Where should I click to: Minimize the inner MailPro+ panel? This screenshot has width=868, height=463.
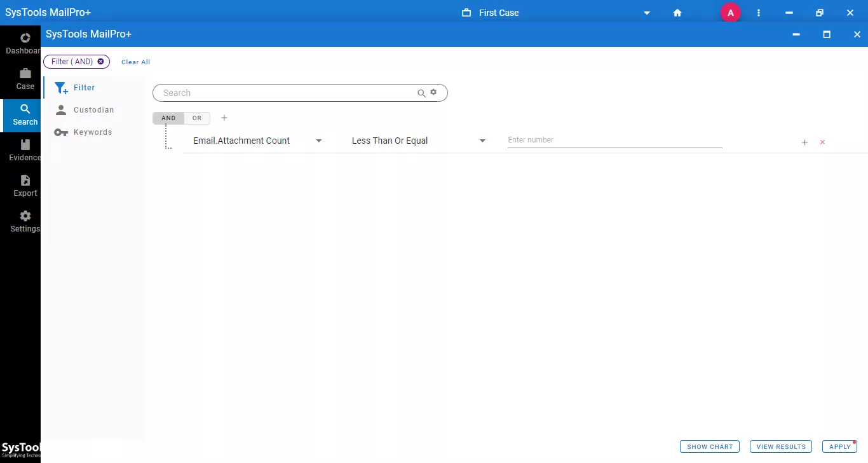(796, 34)
